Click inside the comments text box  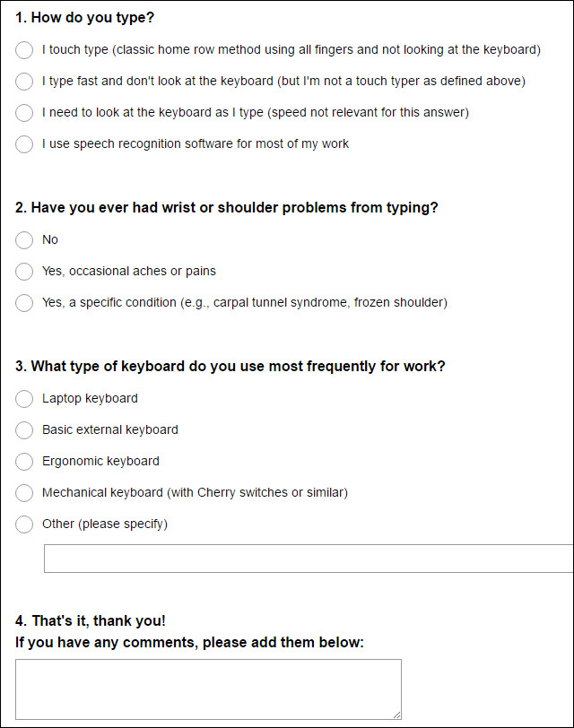206,686
